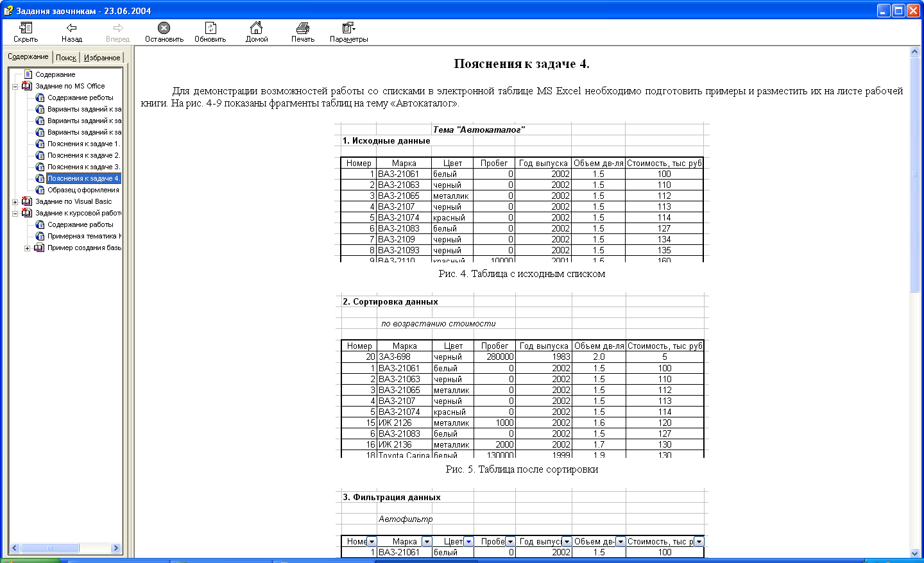
Task: Open the Параметры options icon
Action: (348, 28)
